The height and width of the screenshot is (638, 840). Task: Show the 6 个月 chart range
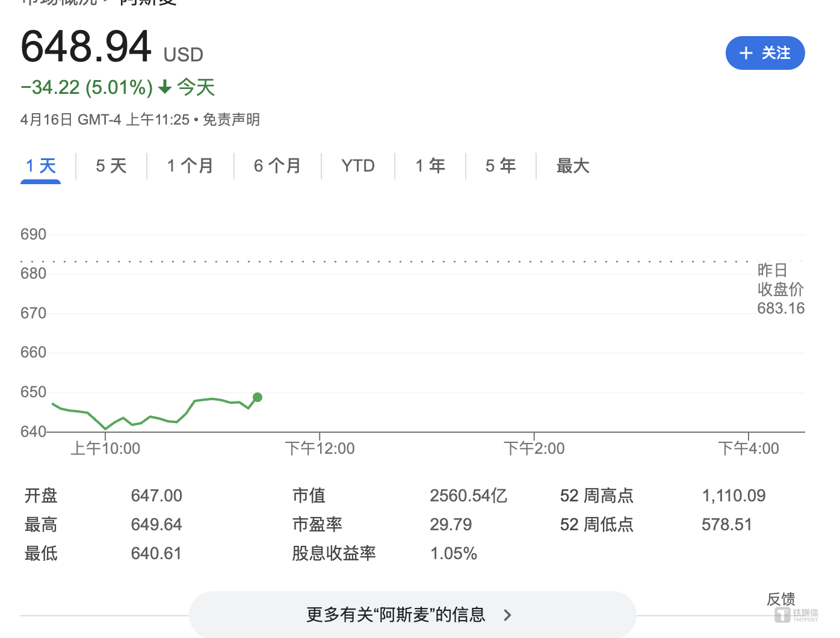(x=277, y=166)
